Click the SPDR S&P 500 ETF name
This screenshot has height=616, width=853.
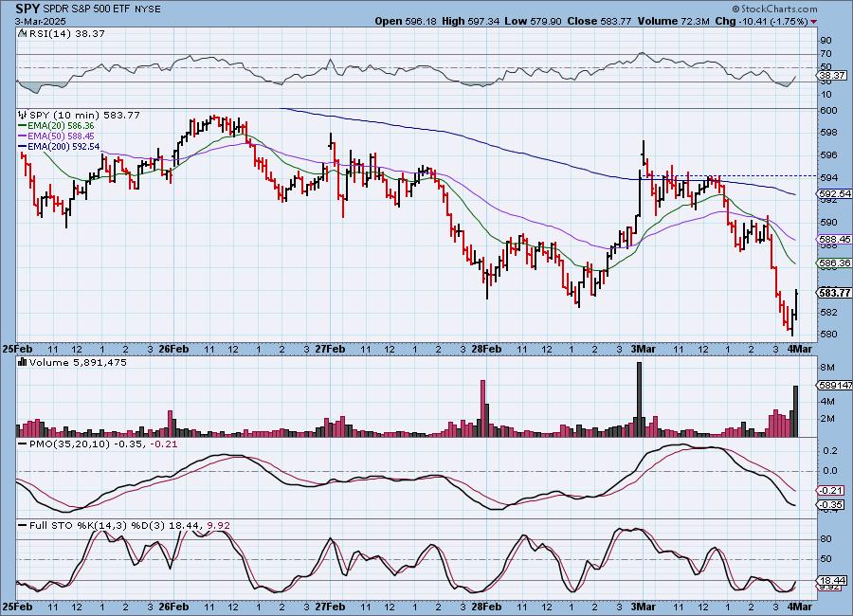point(85,9)
